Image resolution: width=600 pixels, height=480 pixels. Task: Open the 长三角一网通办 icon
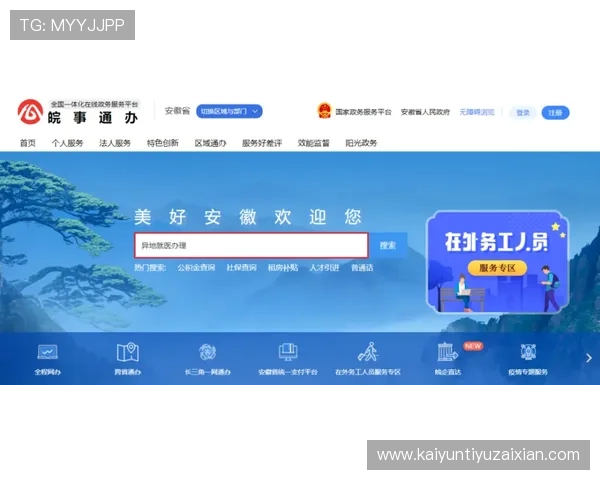[208, 352]
